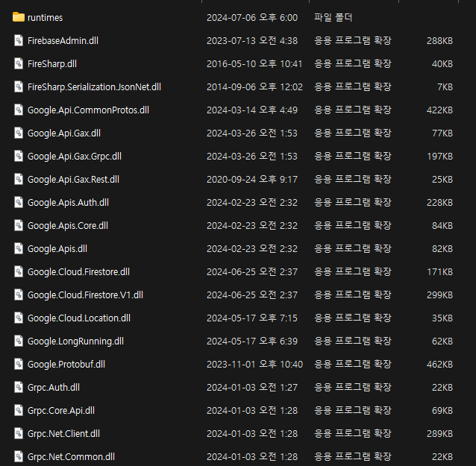Click the Google.Apis.Core.dll file icon
The height and width of the screenshot is (466, 476).
click(19, 225)
